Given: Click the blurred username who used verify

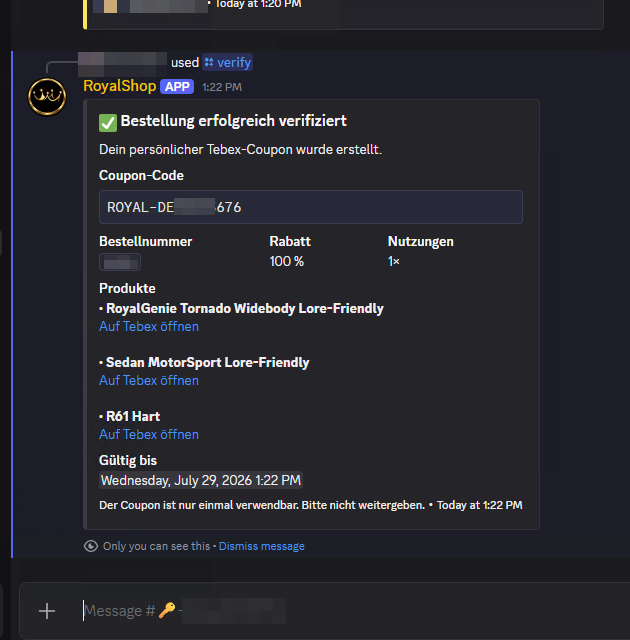Looking at the screenshot, I should click(x=122, y=64).
